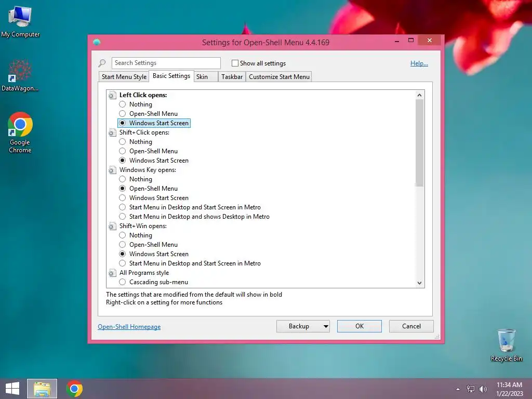Switch to the Skin tab

point(206,77)
